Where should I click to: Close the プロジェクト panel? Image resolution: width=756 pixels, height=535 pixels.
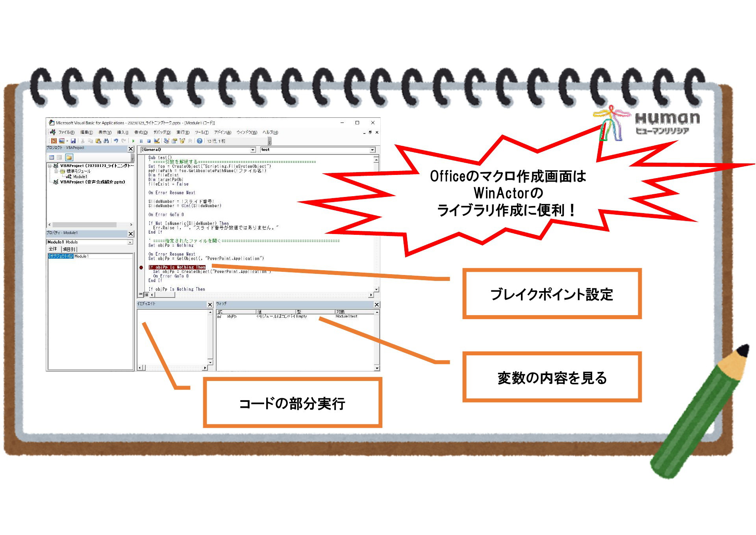(131, 149)
